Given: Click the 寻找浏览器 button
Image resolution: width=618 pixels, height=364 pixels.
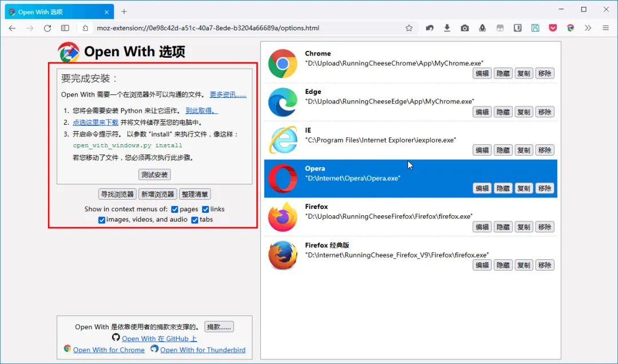Looking at the screenshot, I should [x=117, y=194].
